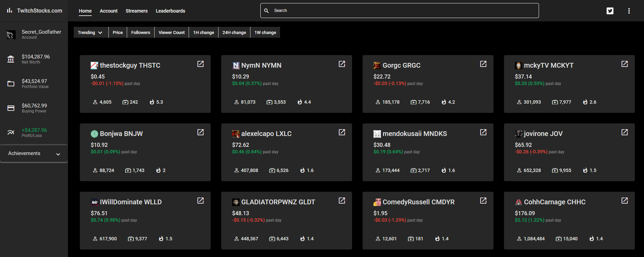The width and height of the screenshot is (644, 257).
Task: Open the Account tab
Action: (109, 11)
